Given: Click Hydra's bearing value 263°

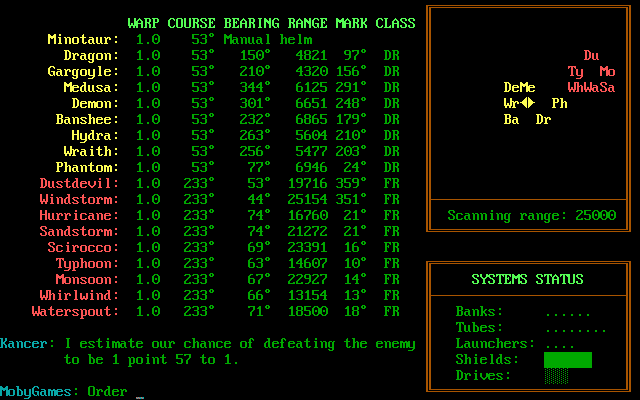Looking at the screenshot, I should (255, 136).
